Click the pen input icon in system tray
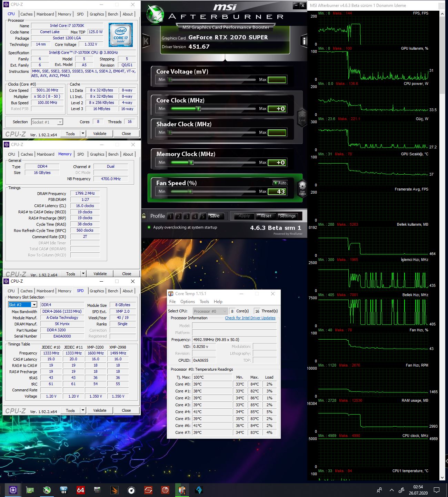 (x=401, y=490)
